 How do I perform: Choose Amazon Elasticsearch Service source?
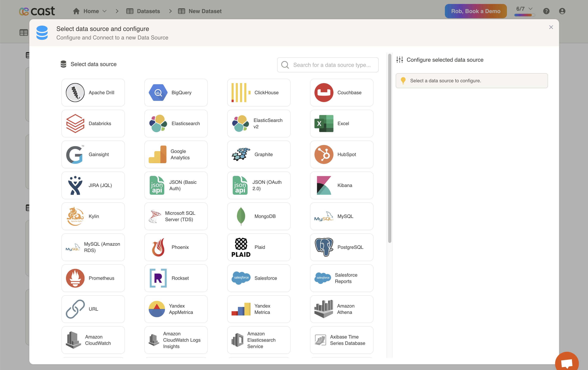259,340
